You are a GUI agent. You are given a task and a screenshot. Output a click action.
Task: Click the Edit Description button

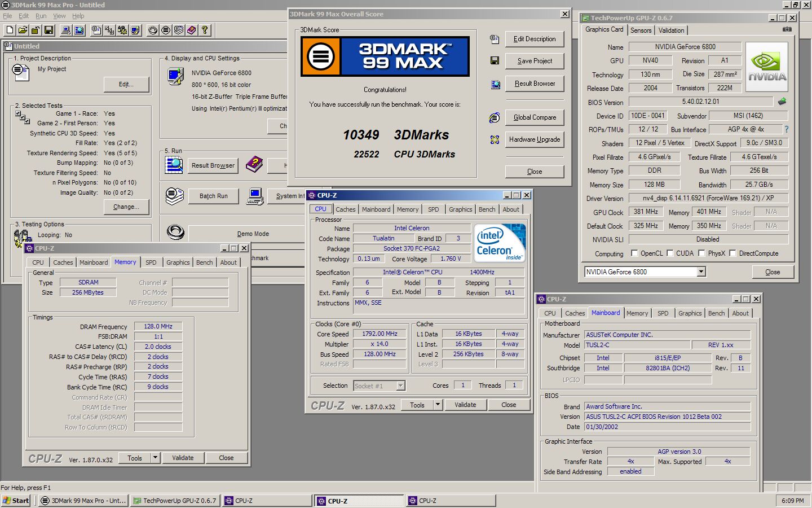point(535,39)
